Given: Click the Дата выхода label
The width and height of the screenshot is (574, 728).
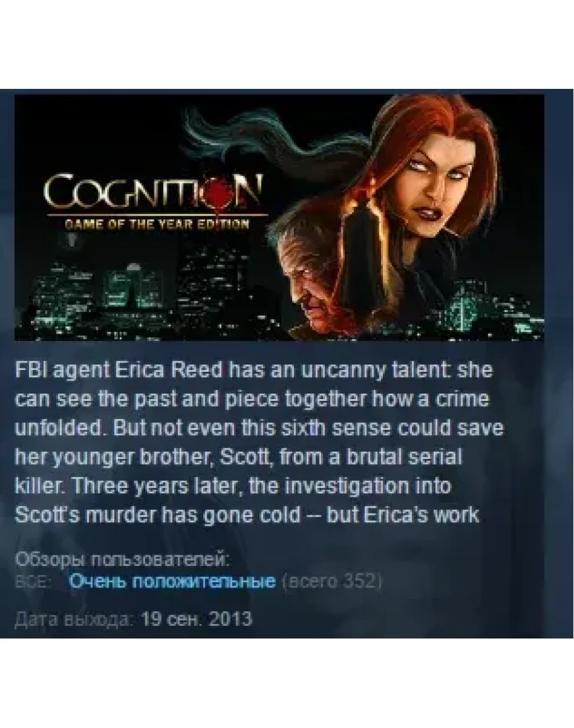Looking at the screenshot, I should point(75,620).
